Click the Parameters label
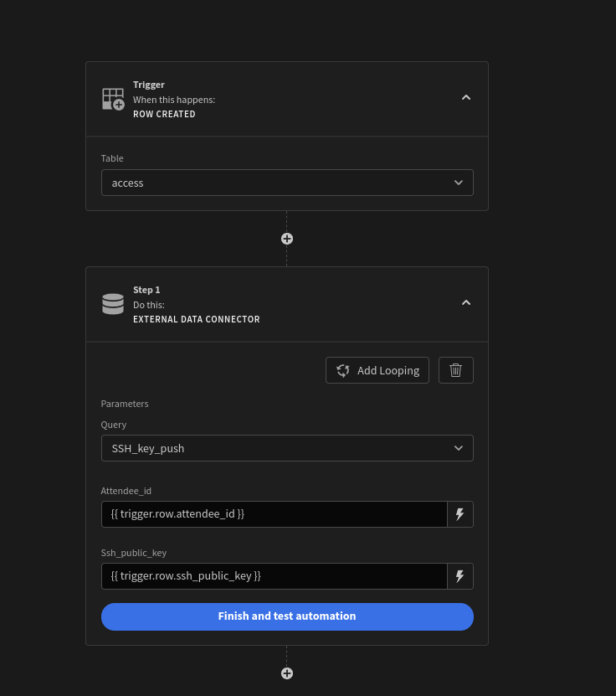Image resolution: width=616 pixels, height=696 pixels. [x=125, y=404]
